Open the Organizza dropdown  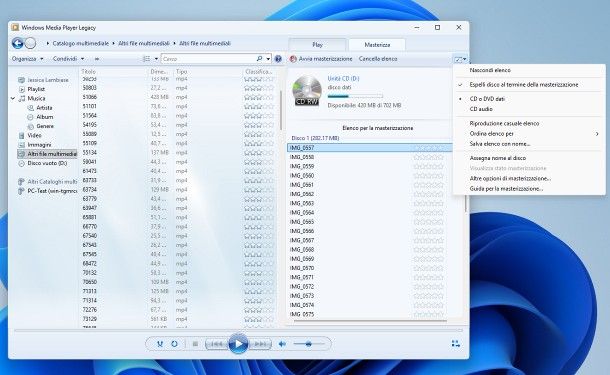(28, 59)
